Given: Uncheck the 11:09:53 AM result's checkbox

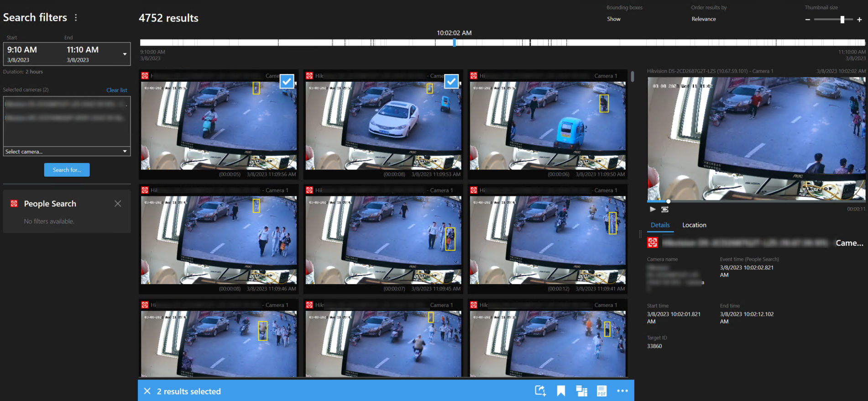Looking at the screenshot, I should tap(451, 81).
